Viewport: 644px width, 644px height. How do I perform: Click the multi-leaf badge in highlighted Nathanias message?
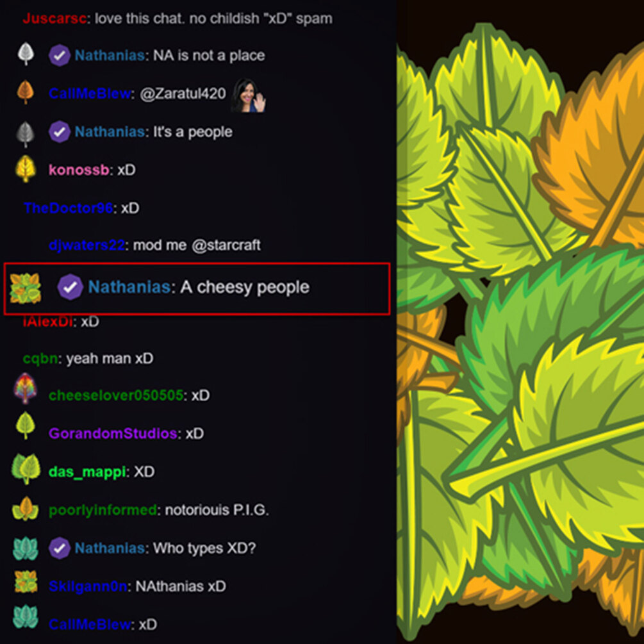26,289
